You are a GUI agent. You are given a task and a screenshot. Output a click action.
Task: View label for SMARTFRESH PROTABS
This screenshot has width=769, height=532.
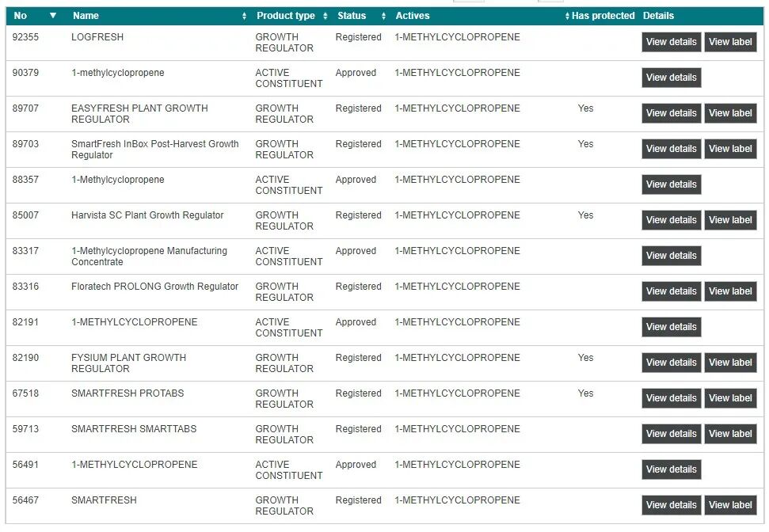tap(730, 398)
